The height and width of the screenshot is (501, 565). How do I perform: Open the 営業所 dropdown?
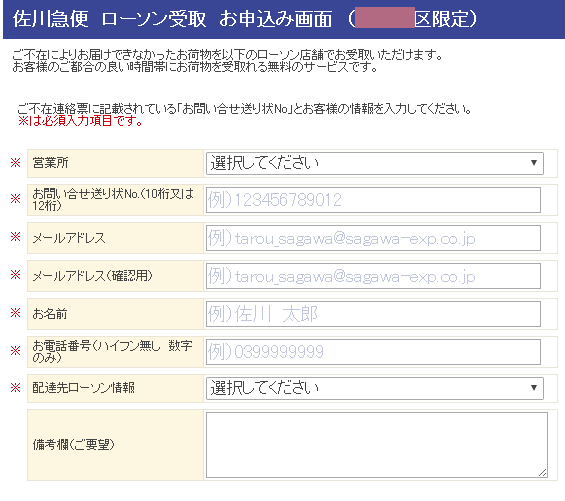[x=375, y=163]
